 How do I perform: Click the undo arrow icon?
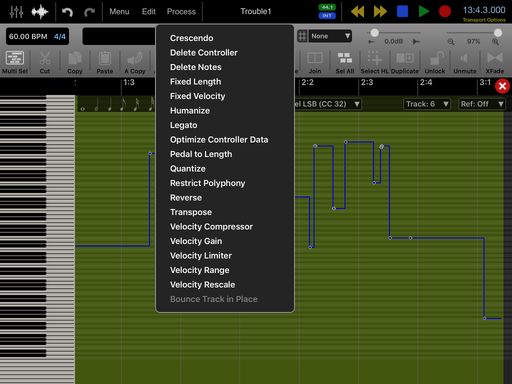tap(67, 12)
